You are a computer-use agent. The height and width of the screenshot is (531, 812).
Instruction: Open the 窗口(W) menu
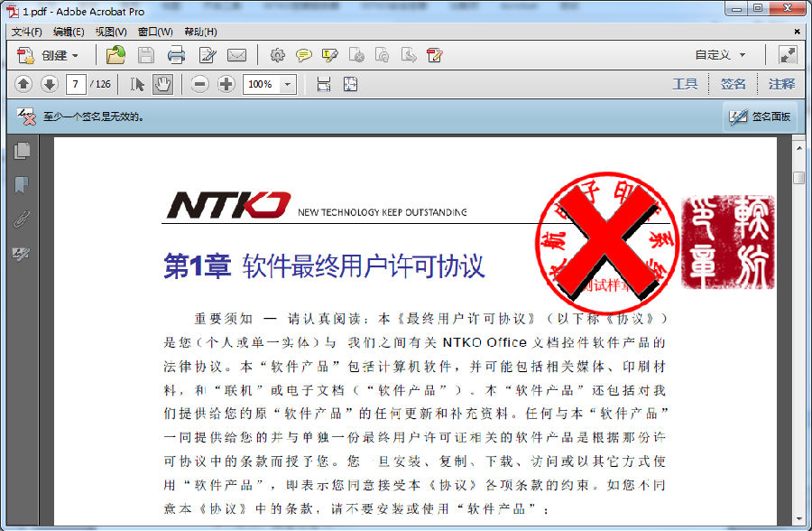[x=155, y=33]
